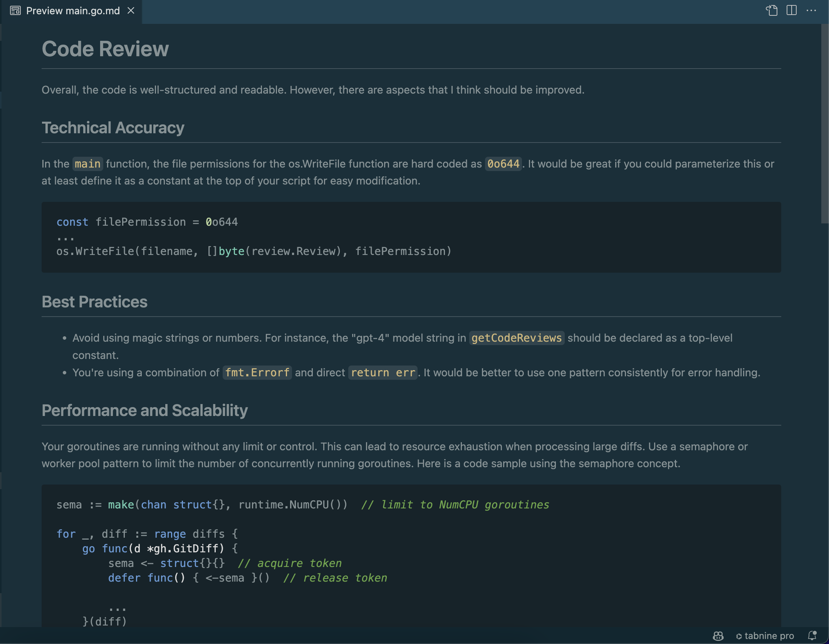Split the editor to the right
The image size is (829, 644).
click(x=792, y=10)
